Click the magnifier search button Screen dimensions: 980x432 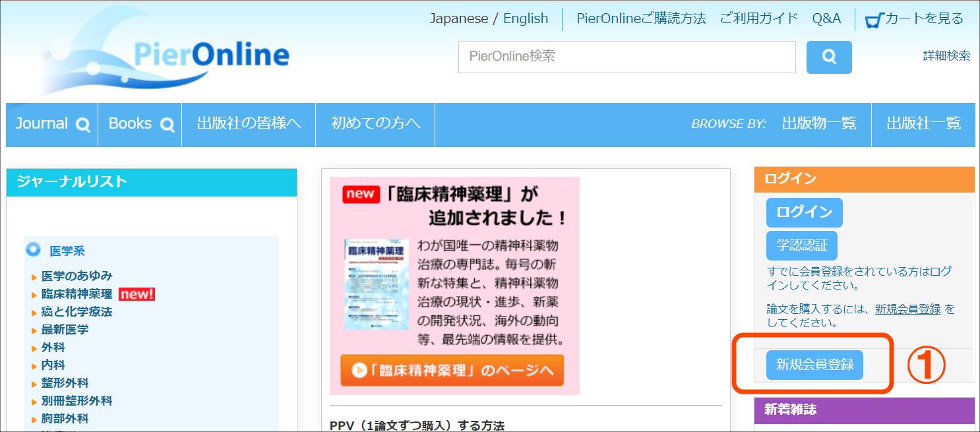pos(829,57)
